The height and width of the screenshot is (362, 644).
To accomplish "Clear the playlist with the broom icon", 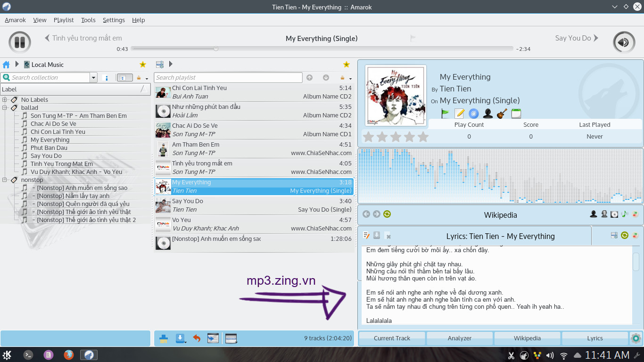I will (x=164, y=338).
